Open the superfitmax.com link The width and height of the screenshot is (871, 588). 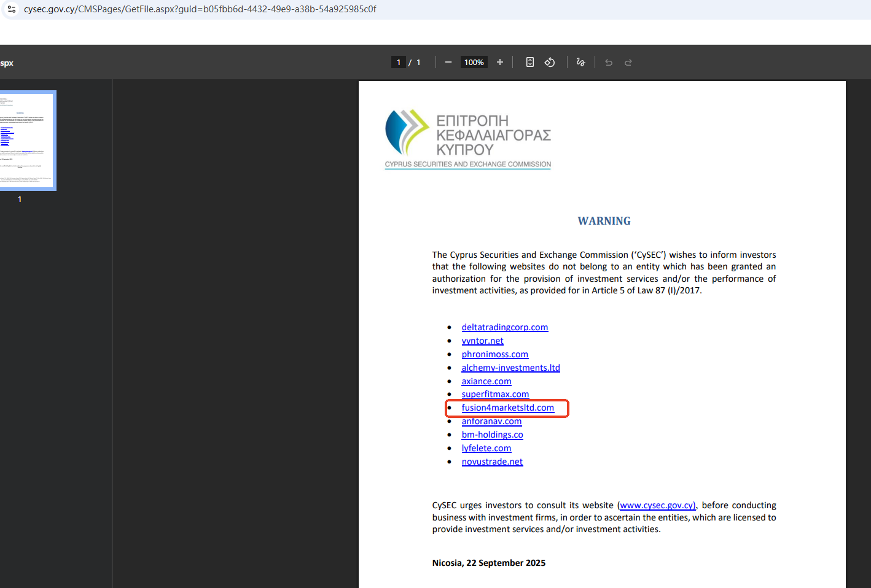click(x=496, y=394)
